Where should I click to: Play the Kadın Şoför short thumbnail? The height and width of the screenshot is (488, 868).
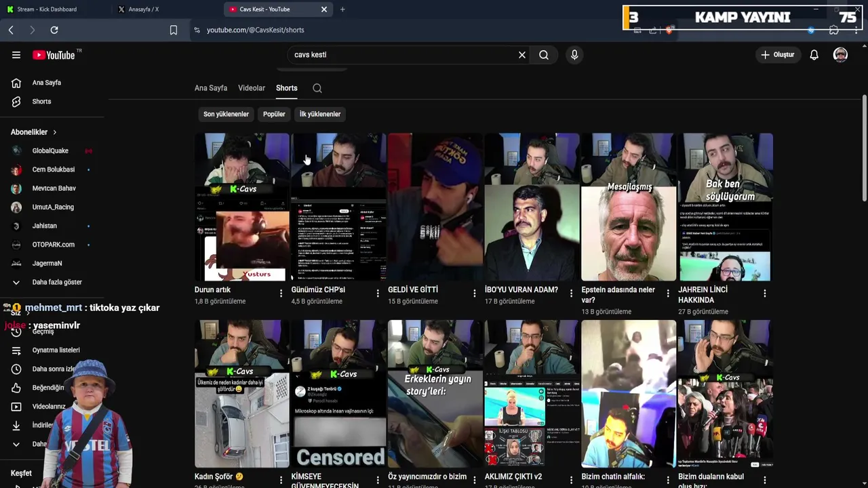(x=242, y=394)
